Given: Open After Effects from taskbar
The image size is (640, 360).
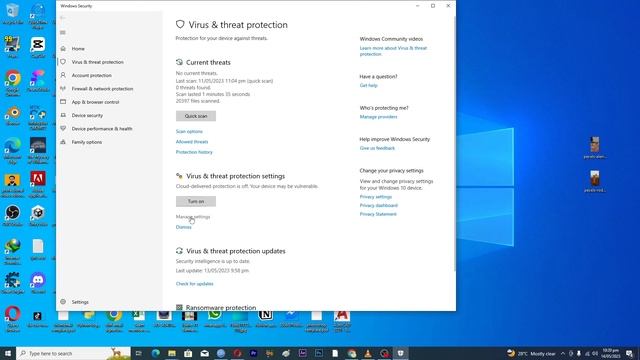Looking at the screenshot, I should (x=302, y=353).
